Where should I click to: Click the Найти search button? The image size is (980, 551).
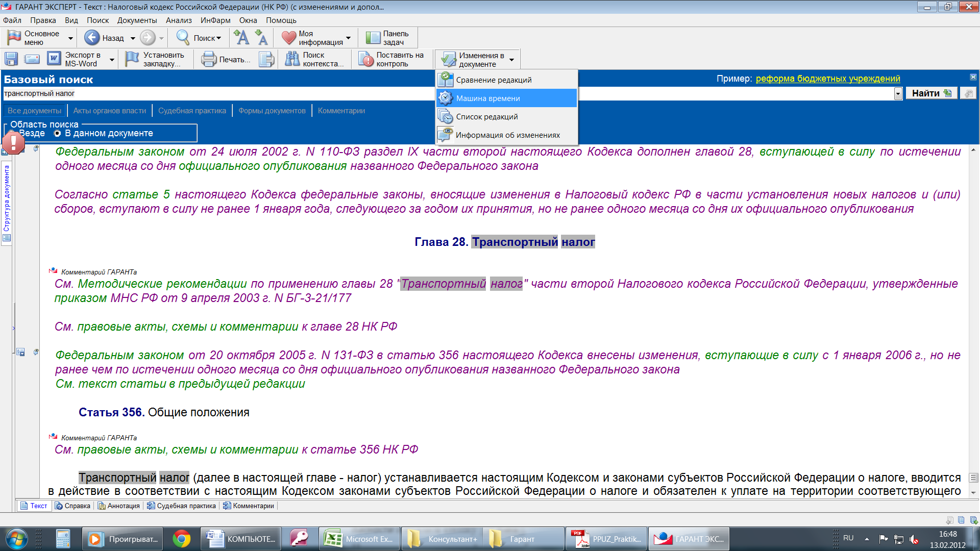[x=932, y=93]
